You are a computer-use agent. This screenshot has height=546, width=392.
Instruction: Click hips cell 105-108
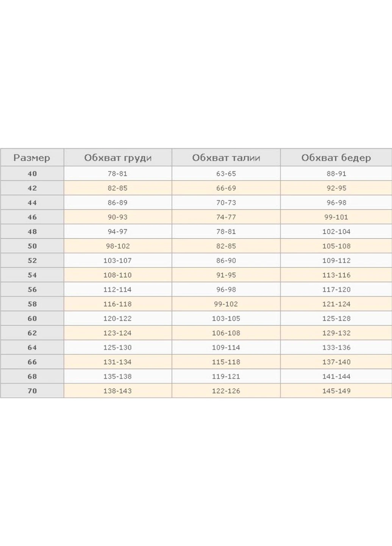(x=336, y=246)
